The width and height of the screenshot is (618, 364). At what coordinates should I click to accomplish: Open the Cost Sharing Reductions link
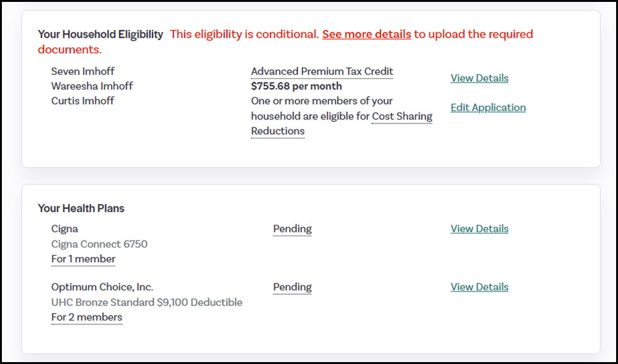point(402,116)
